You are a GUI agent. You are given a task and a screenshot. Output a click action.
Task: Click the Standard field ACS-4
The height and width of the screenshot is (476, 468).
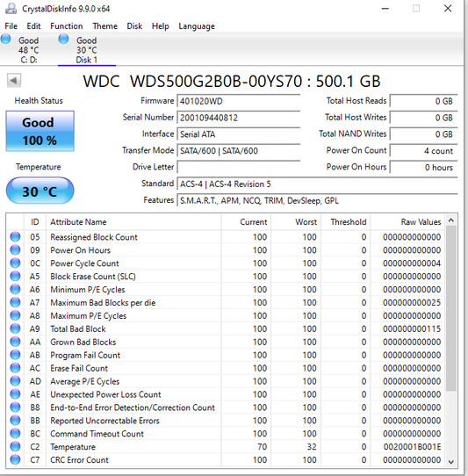[x=318, y=184]
